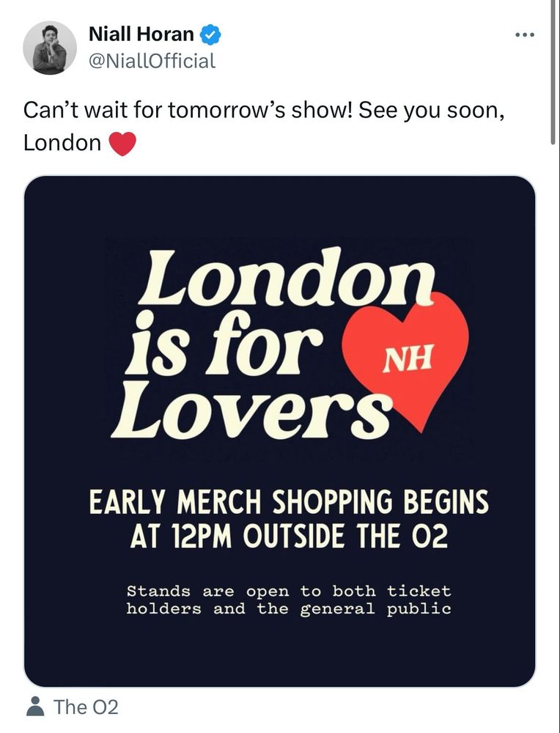Click the Stands are open to both ticket text

click(x=288, y=591)
